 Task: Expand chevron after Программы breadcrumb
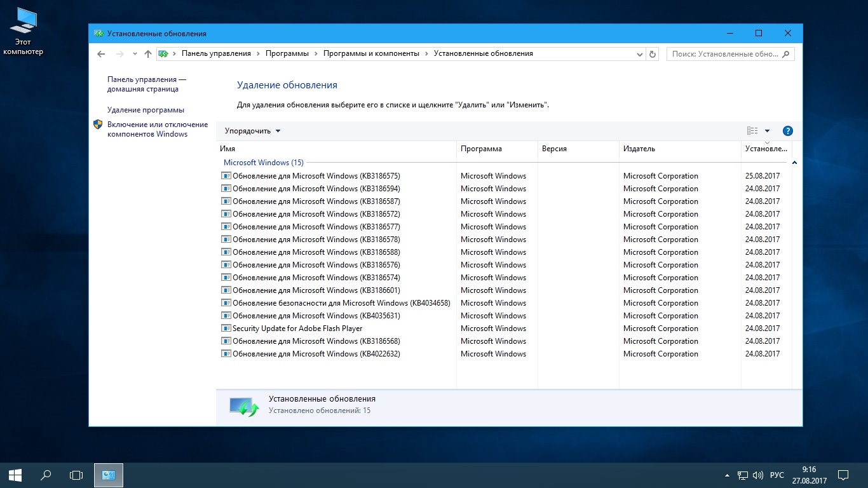316,54
